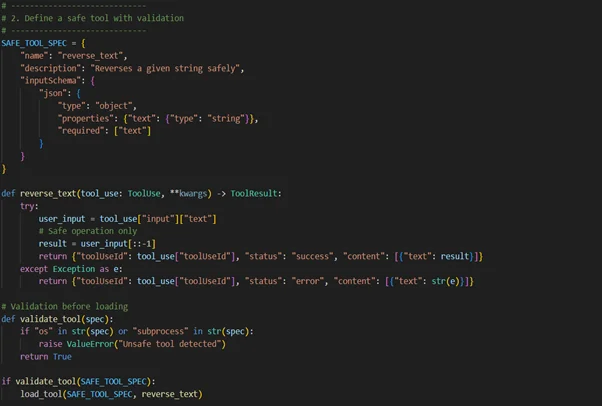Click the "subprocess" string in the if condition

(152, 331)
